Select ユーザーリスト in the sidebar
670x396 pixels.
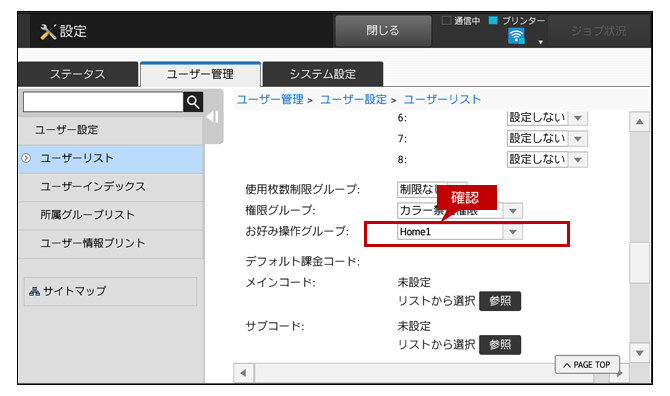pyautogui.click(x=110, y=158)
